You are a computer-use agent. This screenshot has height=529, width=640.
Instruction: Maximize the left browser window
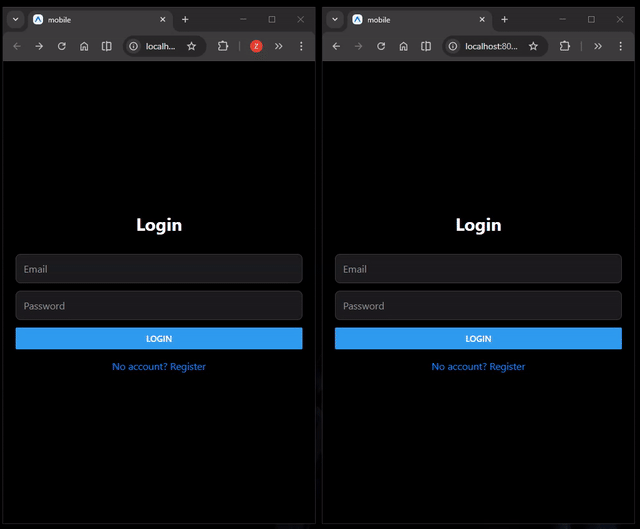click(272, 19)
